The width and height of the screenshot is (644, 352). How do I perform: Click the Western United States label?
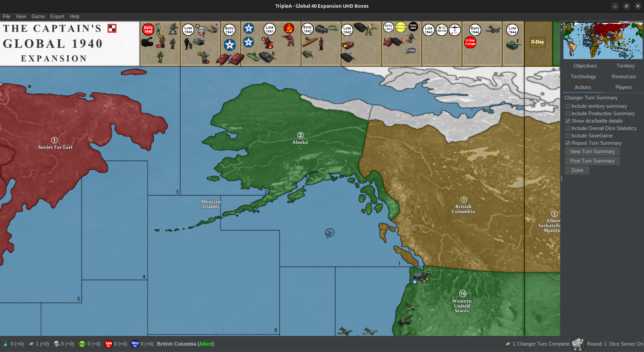(462, 306)
